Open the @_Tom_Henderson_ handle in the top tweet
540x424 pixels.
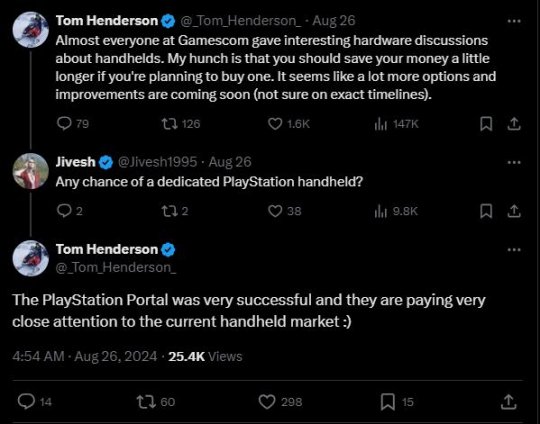(x=240, y=21)
